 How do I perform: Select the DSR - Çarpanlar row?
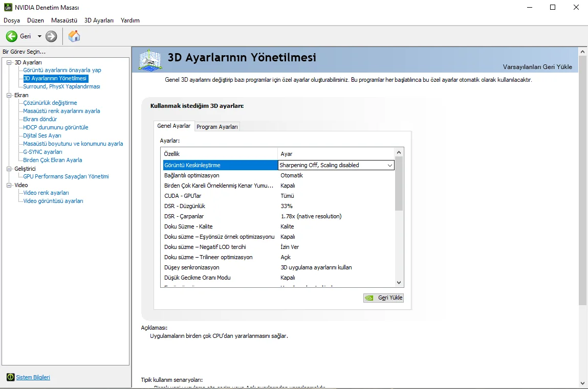pyautogui.click(x=277, y=216)
